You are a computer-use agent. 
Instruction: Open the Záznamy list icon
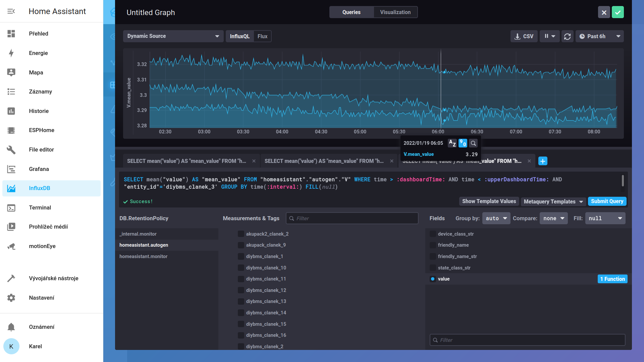pos(11,92)
